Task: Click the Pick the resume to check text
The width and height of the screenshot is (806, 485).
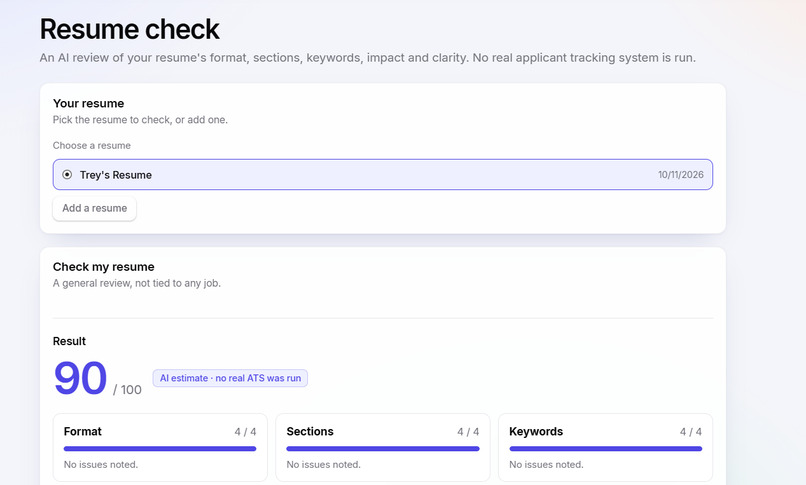Action: click(140, 120)
